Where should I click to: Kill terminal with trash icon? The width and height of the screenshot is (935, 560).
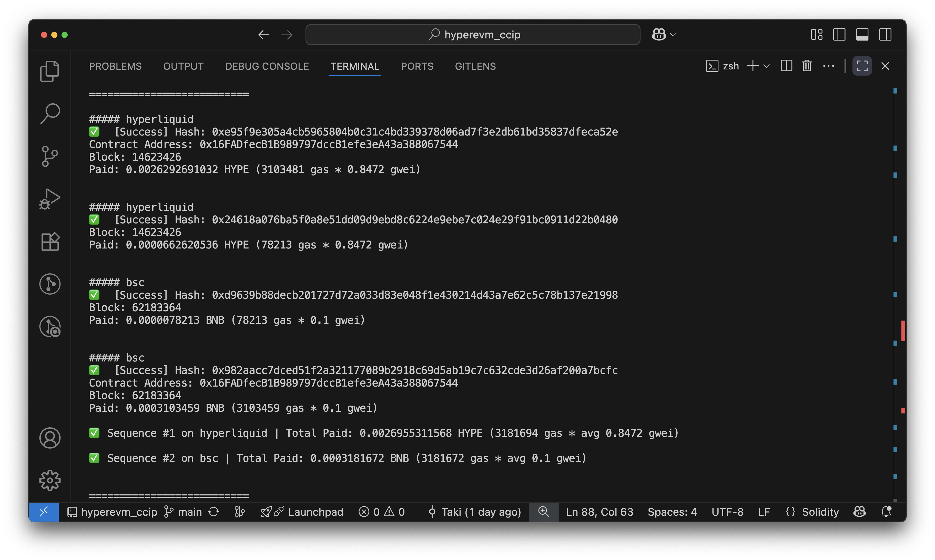807,66
